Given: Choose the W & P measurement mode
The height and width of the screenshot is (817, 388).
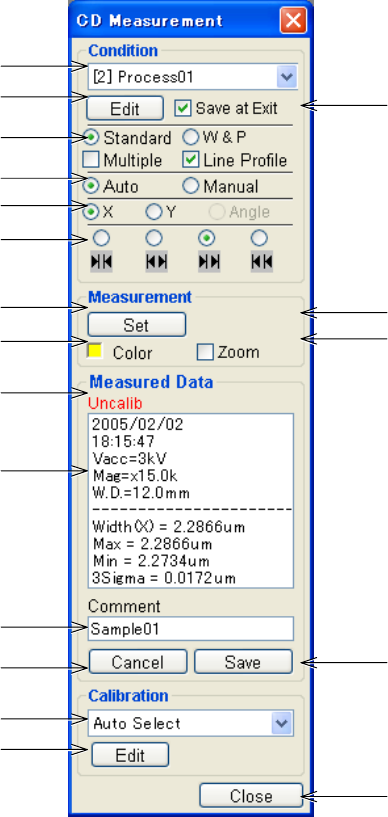Looking at the screenshot, I should [191, 137].
